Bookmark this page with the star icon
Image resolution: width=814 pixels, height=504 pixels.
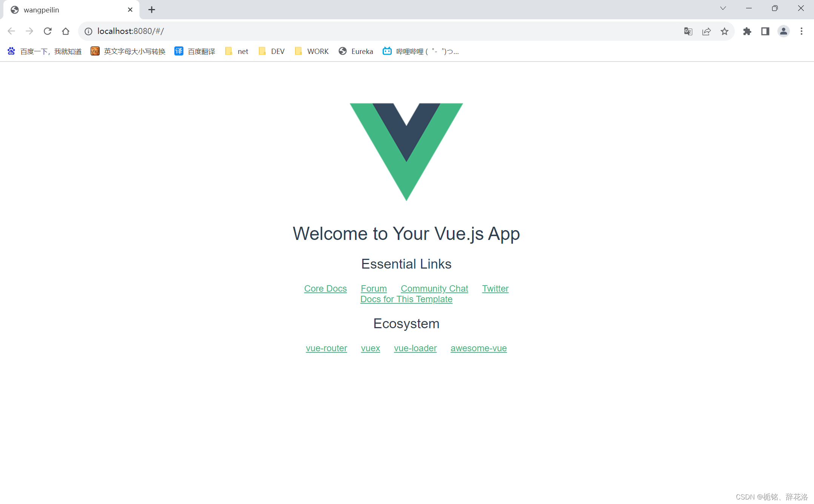click(724, 31)
